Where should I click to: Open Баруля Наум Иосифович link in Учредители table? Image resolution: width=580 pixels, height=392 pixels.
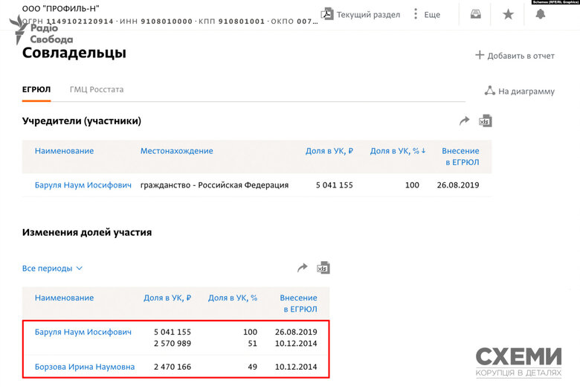pyautogui.click(x=83, y=185)
